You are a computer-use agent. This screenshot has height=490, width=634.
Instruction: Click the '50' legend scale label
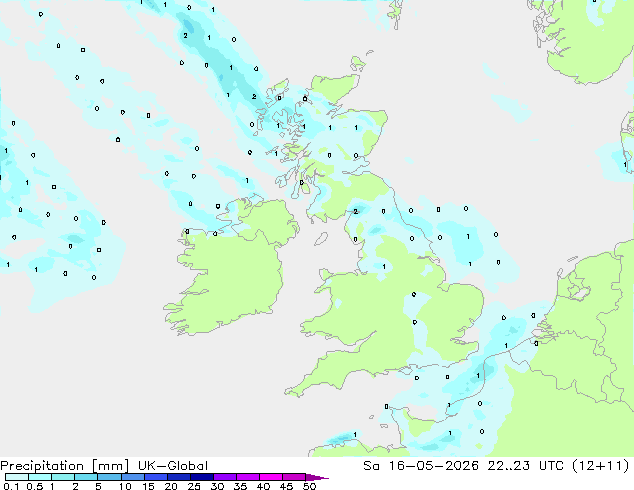pyautogui.click(x=309, y=486)
